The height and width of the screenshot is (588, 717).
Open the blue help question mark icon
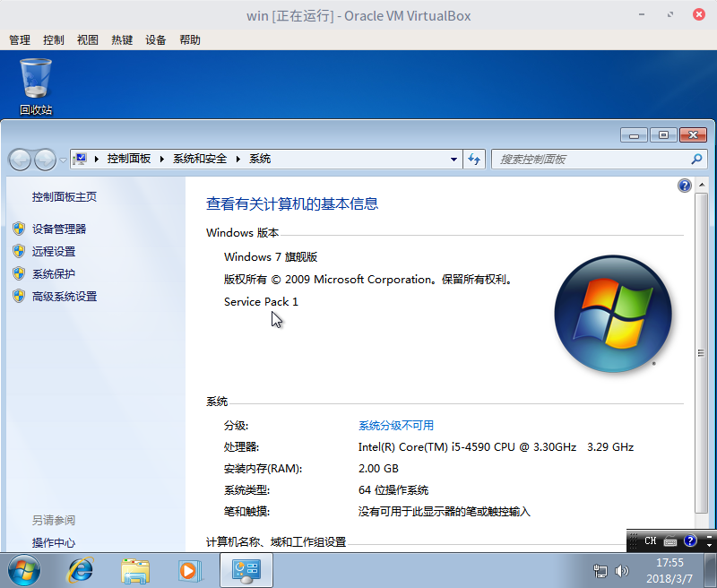click(685, 186)
